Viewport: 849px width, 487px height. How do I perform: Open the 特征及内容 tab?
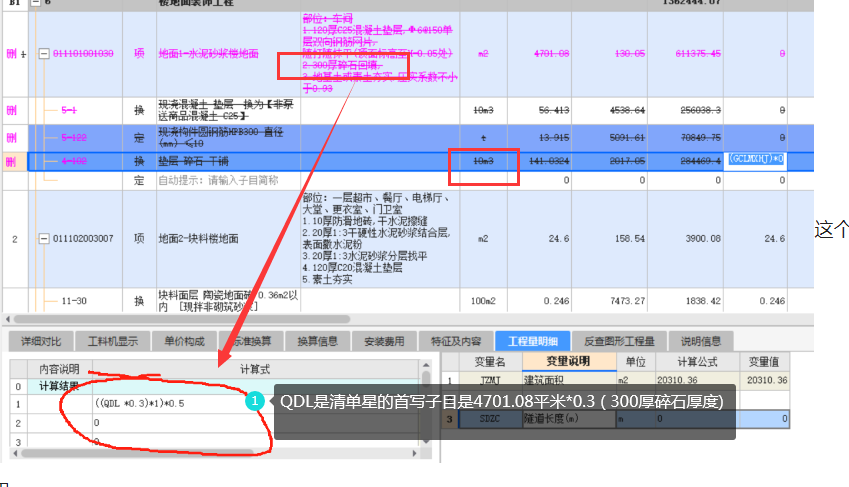(x=456, y=341)
